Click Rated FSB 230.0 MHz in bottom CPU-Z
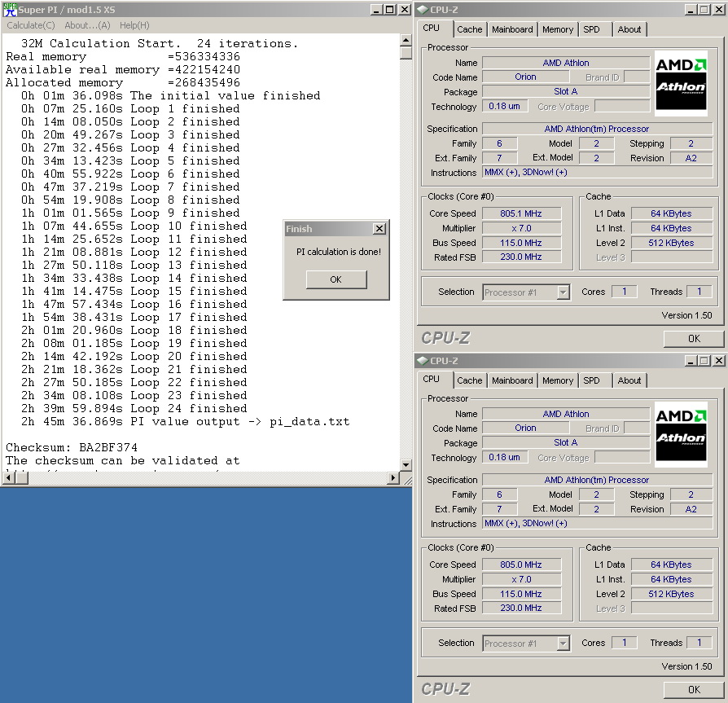Viewport: 728px width, 703px height. 521,608
